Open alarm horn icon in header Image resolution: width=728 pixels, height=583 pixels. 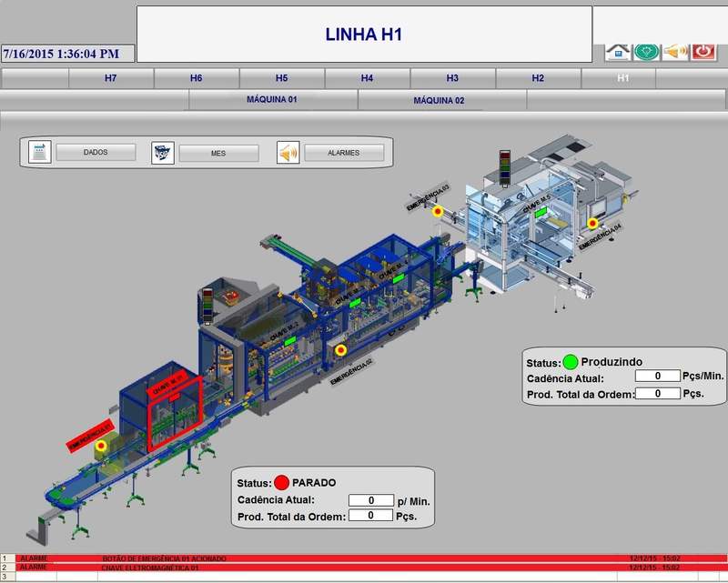pyautogui.click(x=675, y=52)
